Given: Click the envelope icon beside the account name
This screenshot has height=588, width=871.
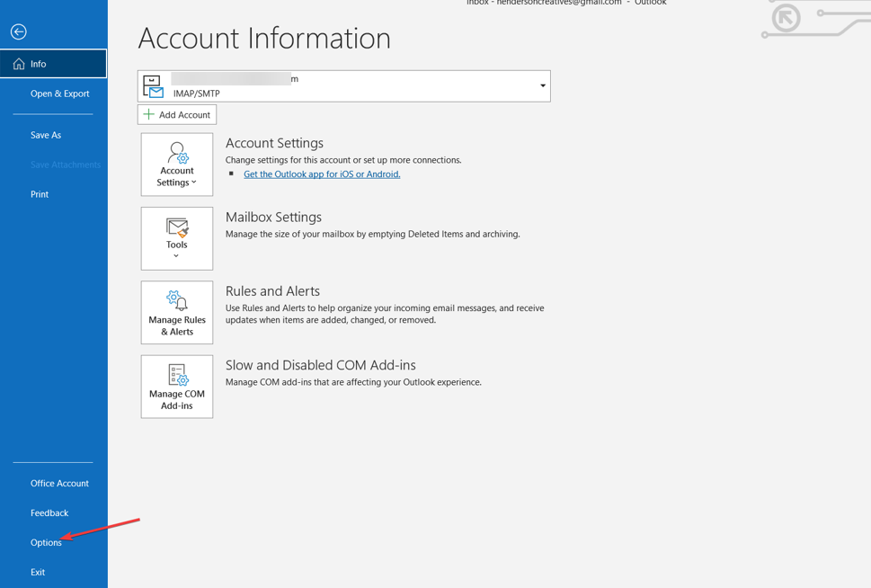Looking at the screenshot, I should click(153, 85).
